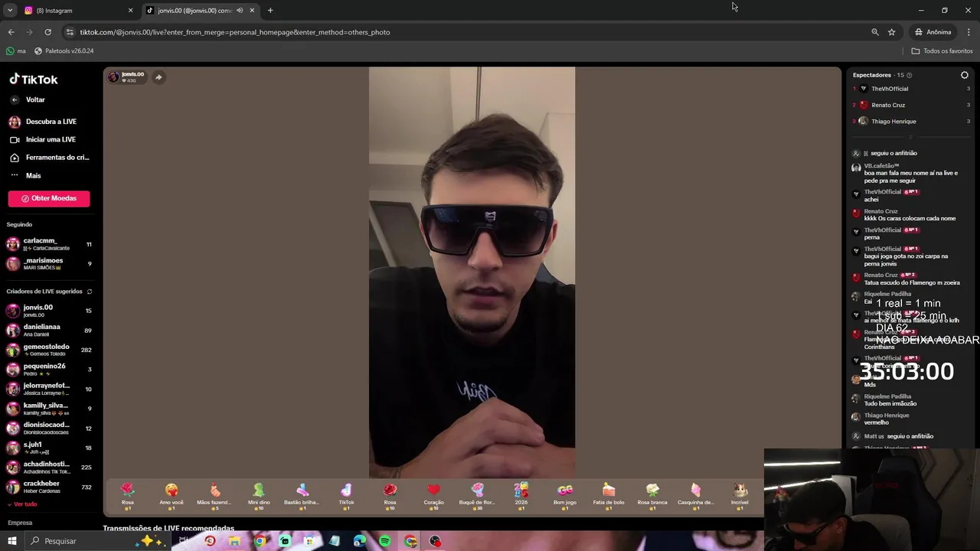Click the Empresa footer link
Viewport: 980px width, 551px height.
[x=20, y=523]
